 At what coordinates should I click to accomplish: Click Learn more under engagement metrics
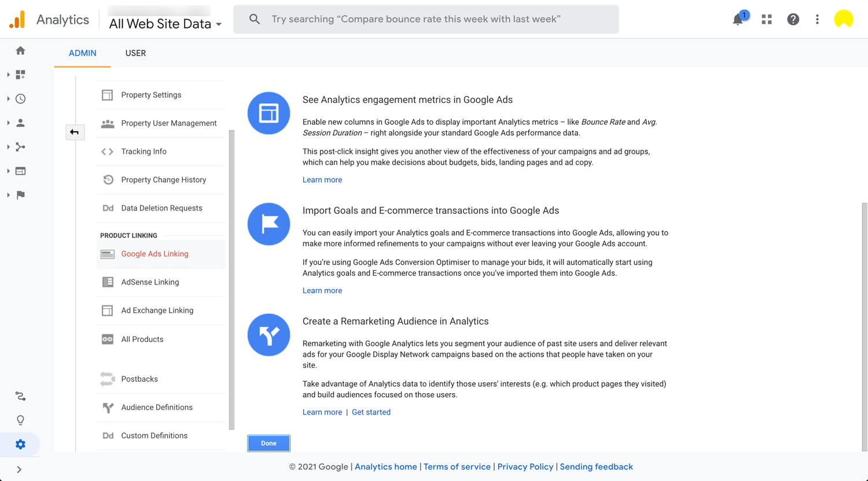322,180
